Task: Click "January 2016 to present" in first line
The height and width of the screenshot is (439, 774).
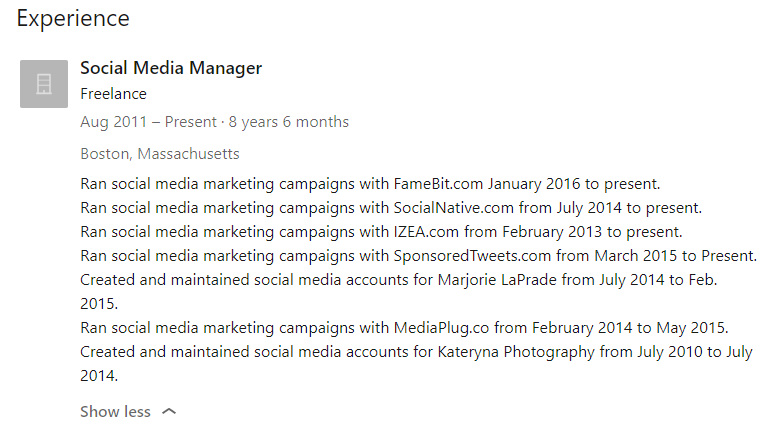Action: click(574, 184)
